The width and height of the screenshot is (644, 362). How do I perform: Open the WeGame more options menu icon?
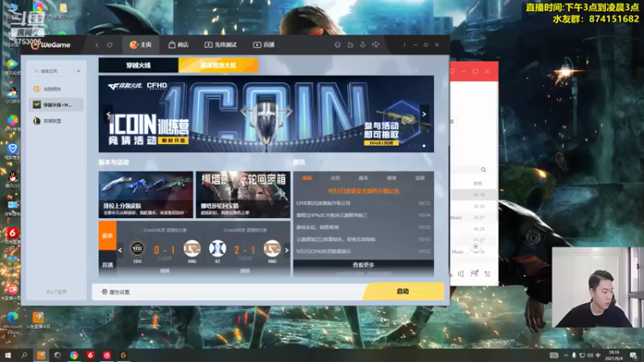pos(404,45)
